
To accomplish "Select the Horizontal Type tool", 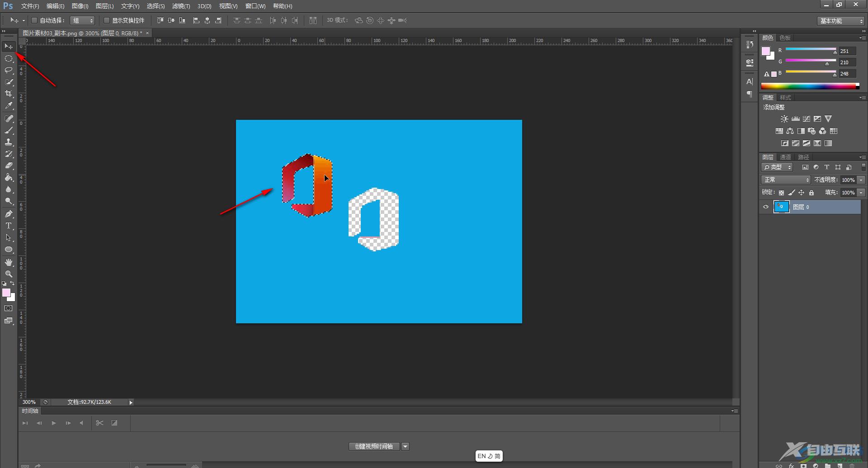I will tap(9, 226).
